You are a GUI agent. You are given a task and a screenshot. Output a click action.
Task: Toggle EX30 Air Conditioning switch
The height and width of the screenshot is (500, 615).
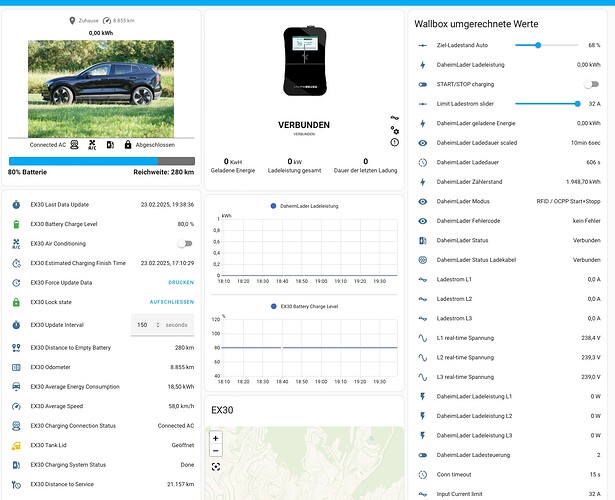[x=185, y=244]
